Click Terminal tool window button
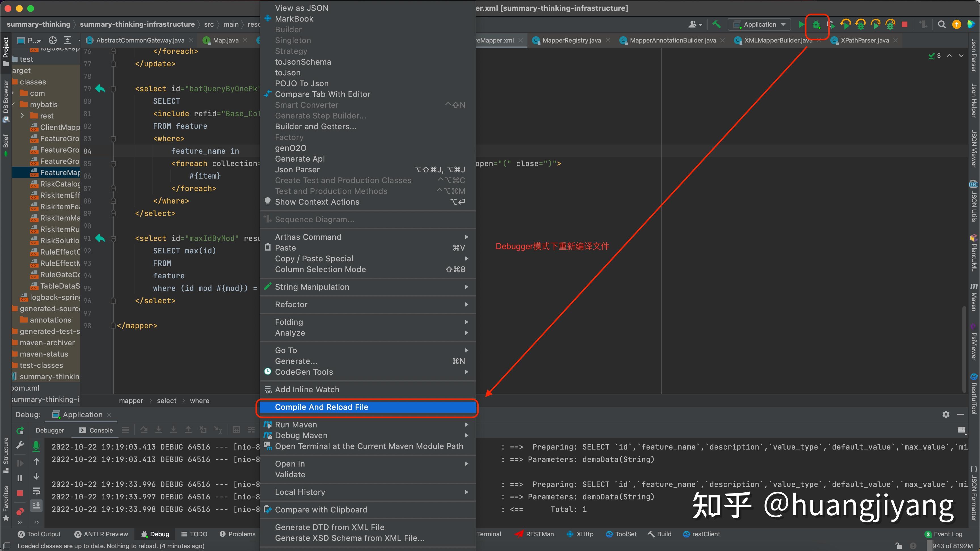980x551 pixels. [x=489, y=534]
